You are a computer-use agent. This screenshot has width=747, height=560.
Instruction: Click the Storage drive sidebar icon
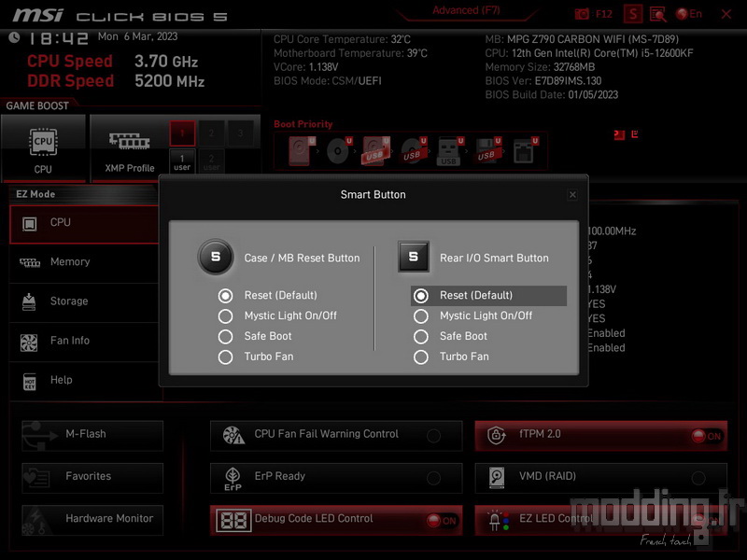click(x=29, y=301)
